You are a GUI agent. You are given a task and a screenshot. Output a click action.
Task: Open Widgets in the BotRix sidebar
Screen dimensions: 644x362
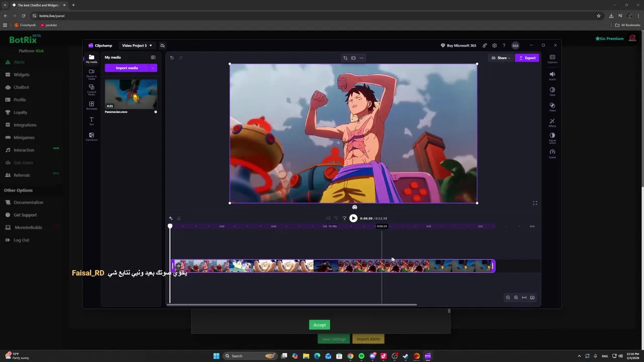coord(21,74)
